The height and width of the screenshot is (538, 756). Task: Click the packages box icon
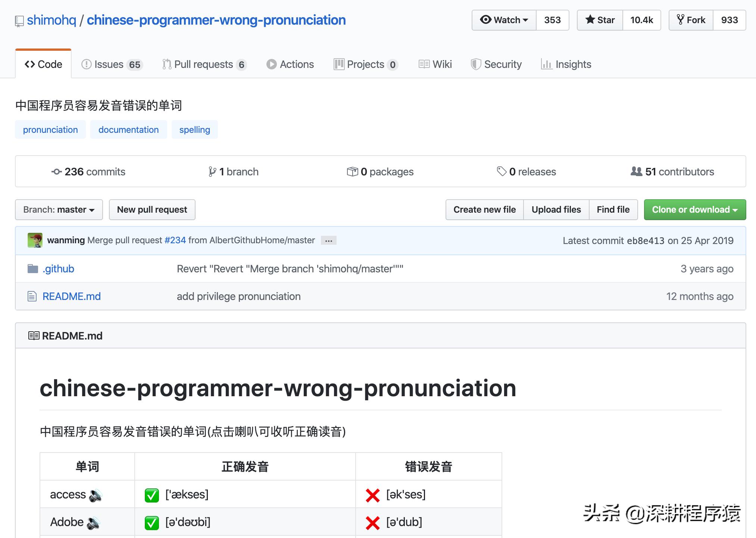point(352,172)
